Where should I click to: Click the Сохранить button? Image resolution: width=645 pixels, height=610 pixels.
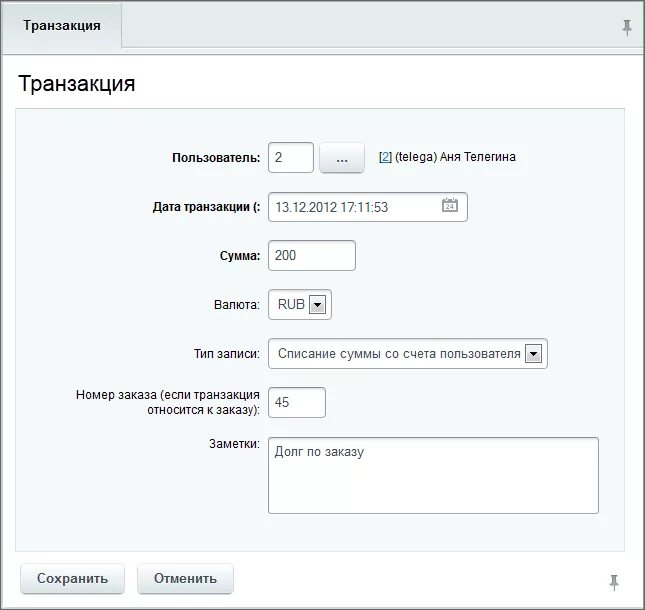(72, 578)
